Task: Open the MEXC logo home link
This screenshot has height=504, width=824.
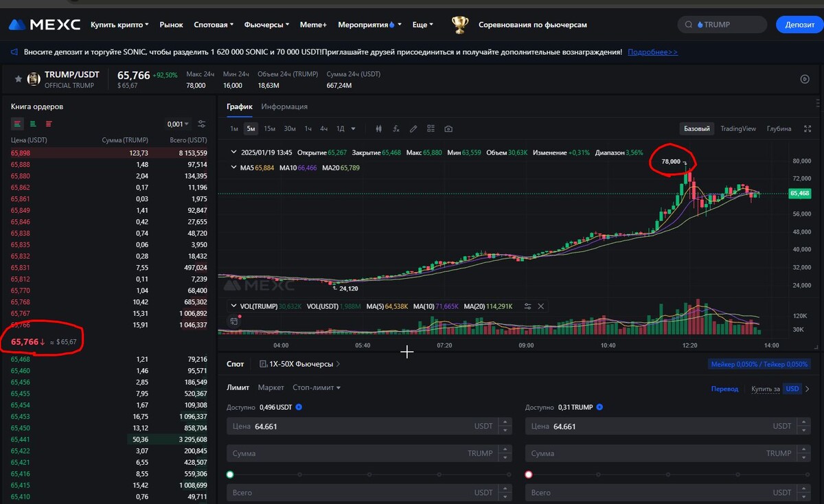Action: click(x=44, y=25)
